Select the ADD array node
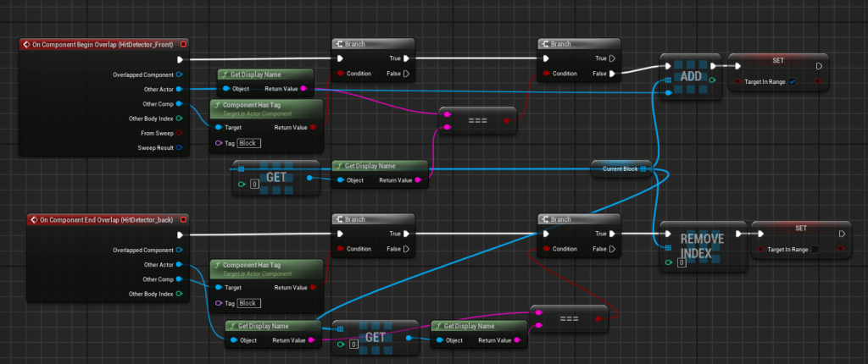The width and height of the screenshot is (868, 364). [x=691, y=78]
